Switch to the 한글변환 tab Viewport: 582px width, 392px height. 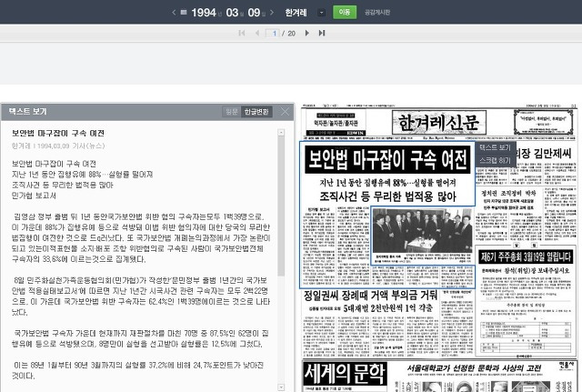[256, 112]
